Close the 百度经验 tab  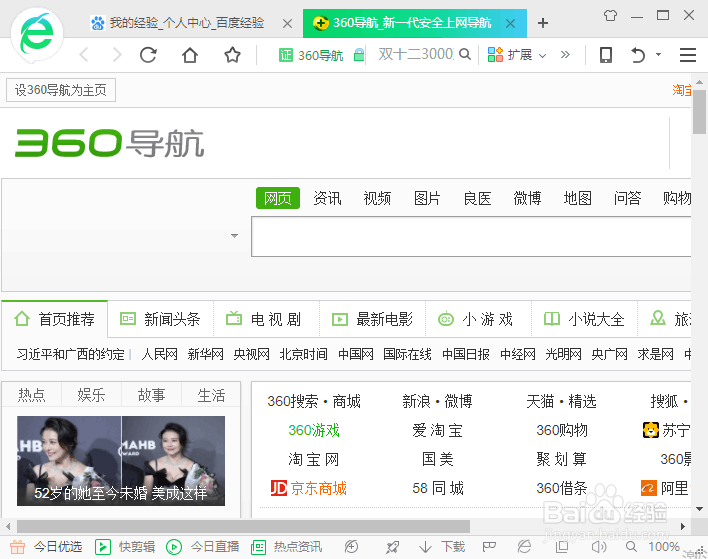[x=287, y=23]
